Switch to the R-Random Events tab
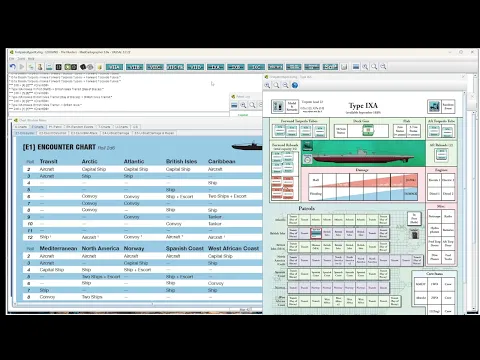Viewport: 480px width, 360px height. 80,127
